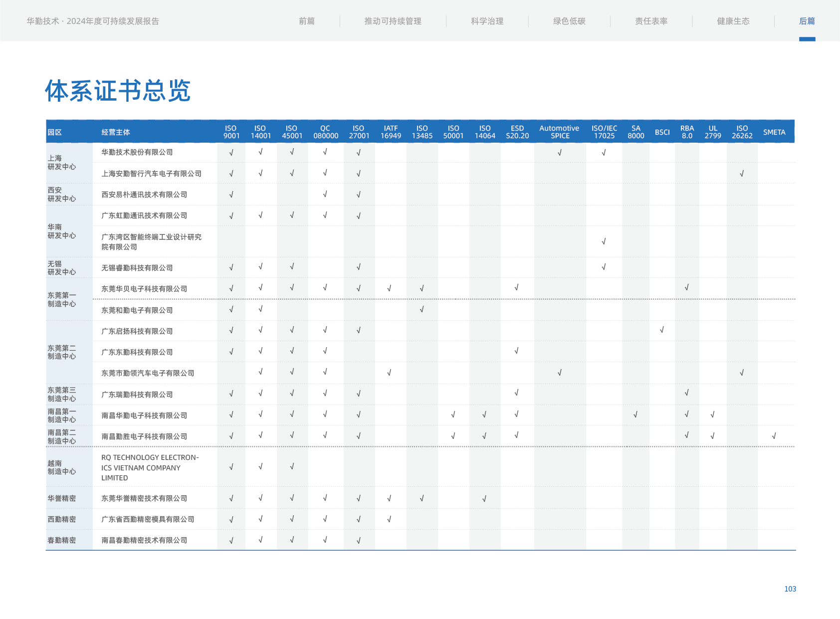Open the 责任表率 tab

pos(651,21)
